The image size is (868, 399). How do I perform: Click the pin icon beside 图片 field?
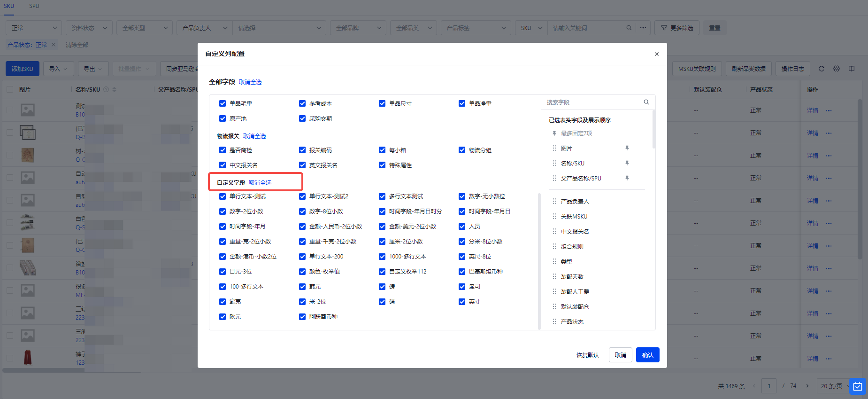tap(627, 148)
